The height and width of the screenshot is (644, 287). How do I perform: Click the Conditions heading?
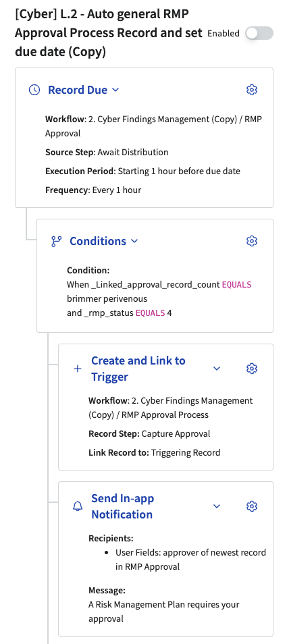[x=98, y=241]
